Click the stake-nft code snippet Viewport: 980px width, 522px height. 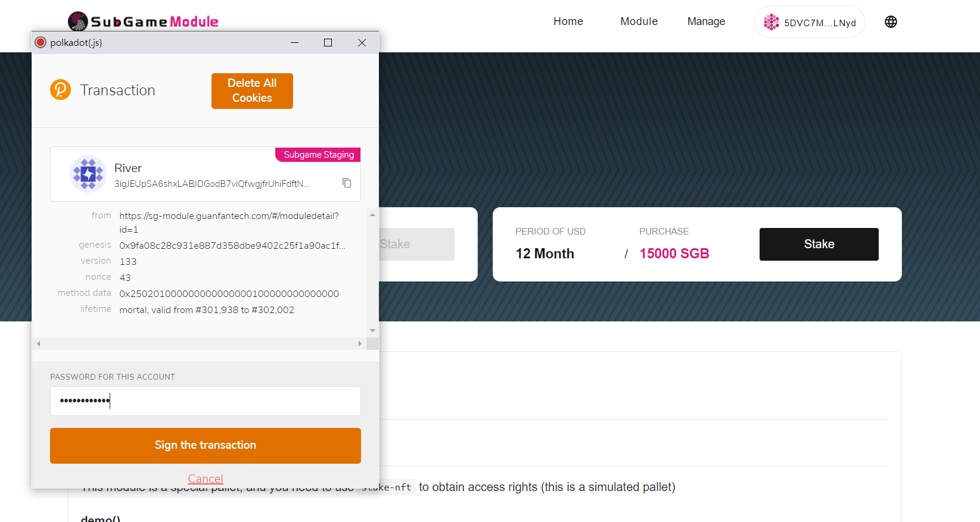pos(387,487)
